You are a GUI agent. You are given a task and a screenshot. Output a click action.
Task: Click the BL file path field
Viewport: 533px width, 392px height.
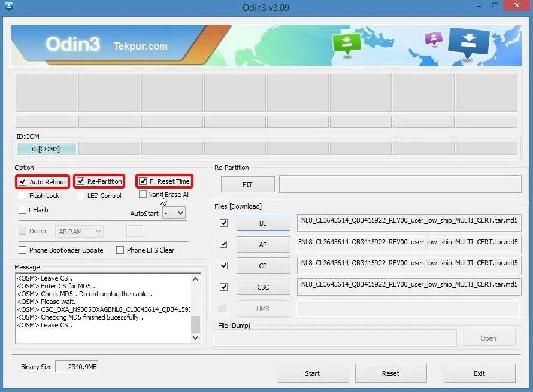[409, 223]
